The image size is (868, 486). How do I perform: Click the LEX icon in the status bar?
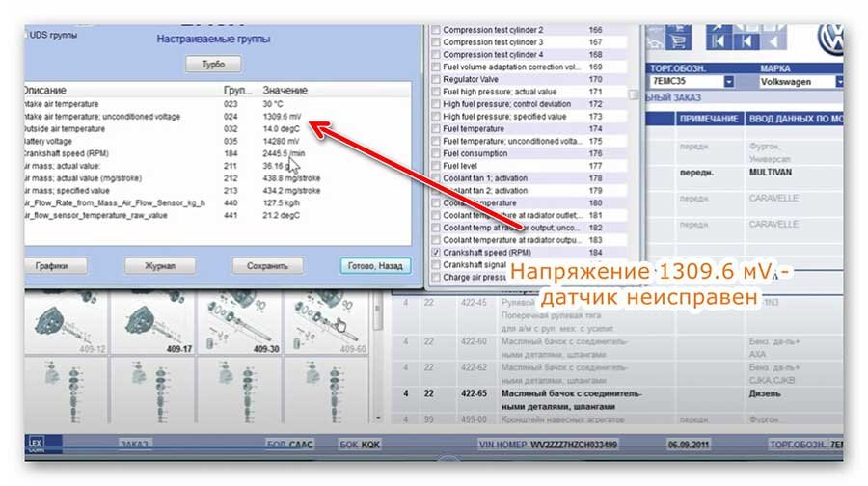tap(36, 444)
